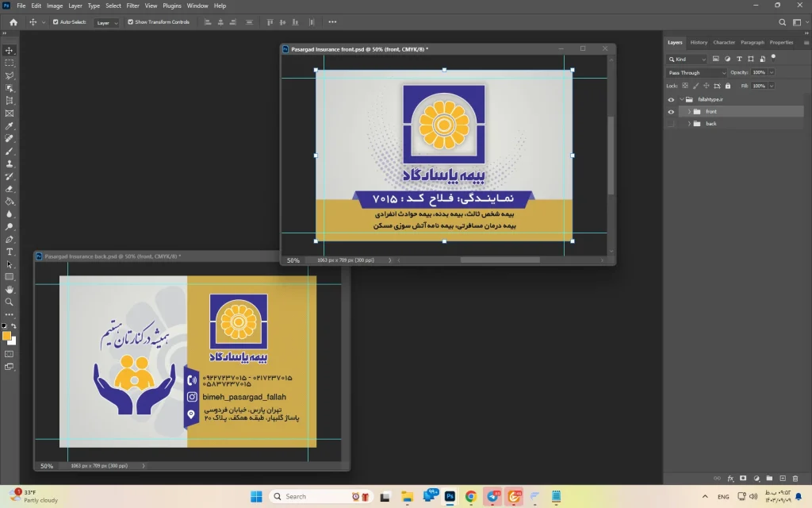Open the Auto-Select Layer dropdown
Image resolution: width=812 pixels, height=508 pixels.
tap(107, 23)
